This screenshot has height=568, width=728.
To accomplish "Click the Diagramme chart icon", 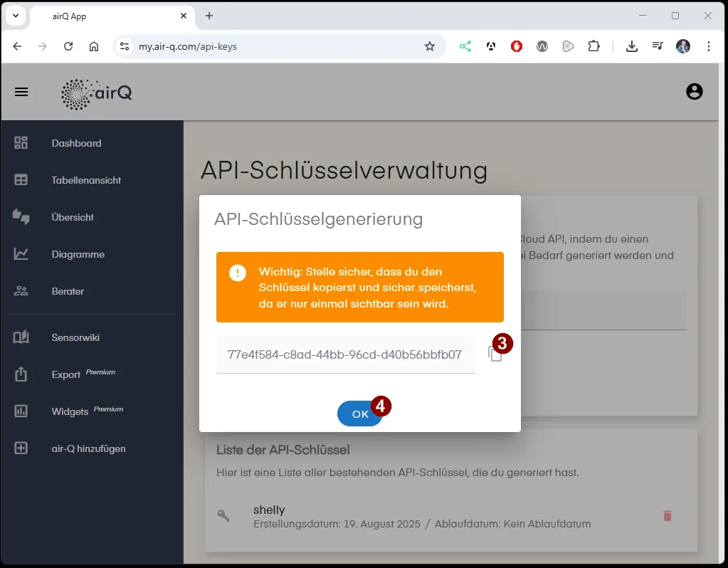I will pyautogui.click(x=22, y=254).
